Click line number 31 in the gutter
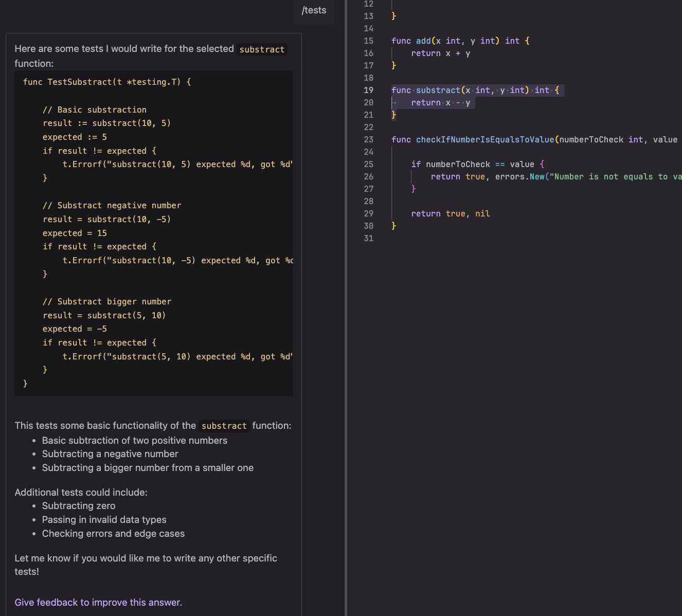The height and width of the screenshot is (616, 682). 368,239
